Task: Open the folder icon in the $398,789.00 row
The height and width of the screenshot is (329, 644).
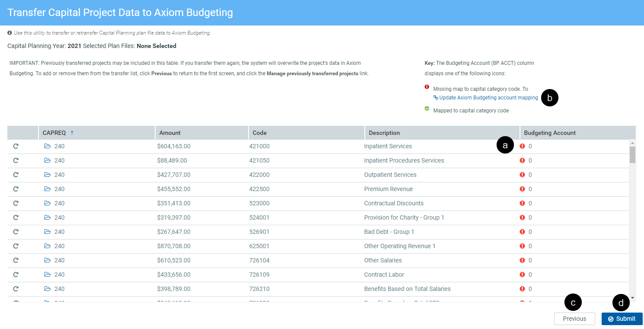Action: [48, 289]
